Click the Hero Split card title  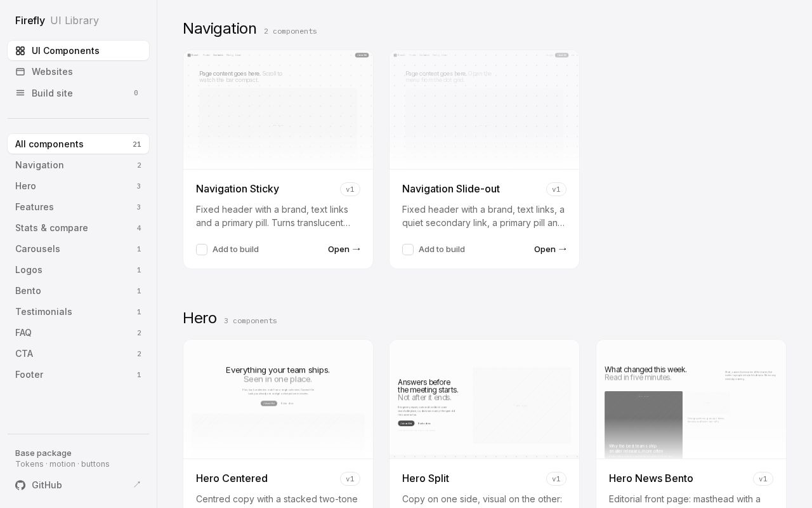coord(426,478)
